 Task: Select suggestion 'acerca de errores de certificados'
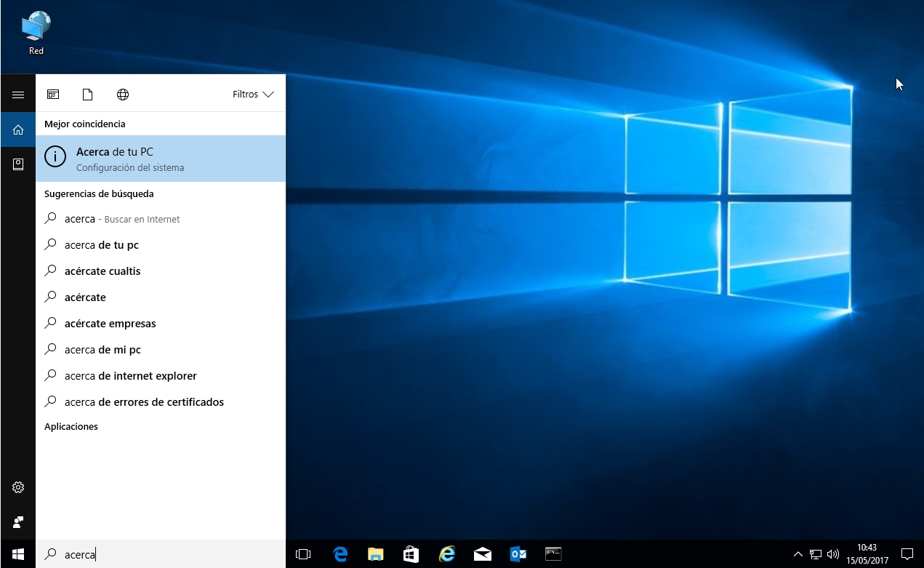tap(161, 402)
